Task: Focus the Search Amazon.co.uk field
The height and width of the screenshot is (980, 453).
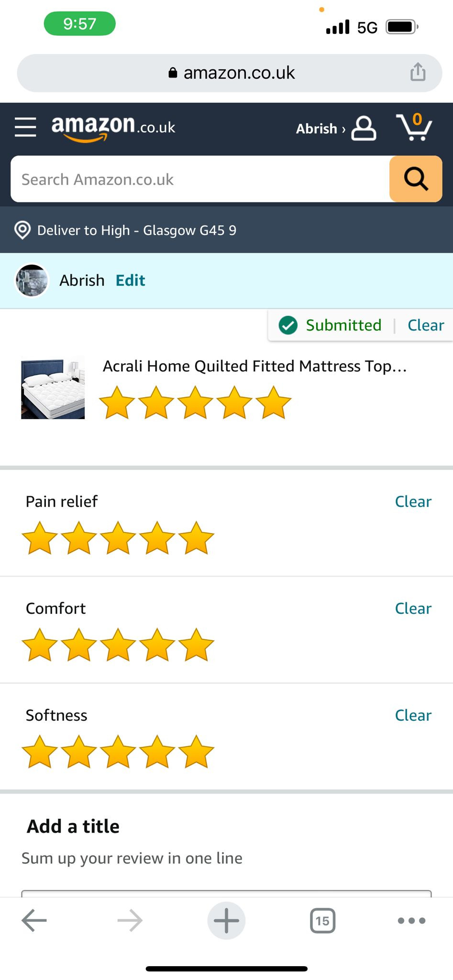Action: pyautogui.click(x=200, y=179)
